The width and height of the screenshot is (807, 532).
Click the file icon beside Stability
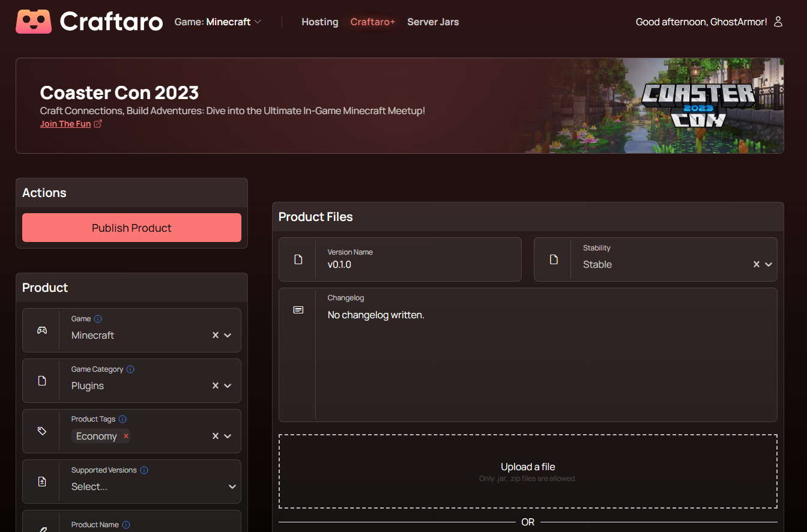tap(554, 259)
